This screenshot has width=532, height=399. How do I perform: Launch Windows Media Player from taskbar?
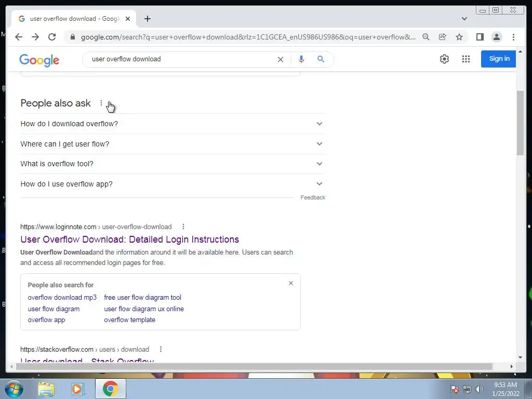[x=78, y=389]
